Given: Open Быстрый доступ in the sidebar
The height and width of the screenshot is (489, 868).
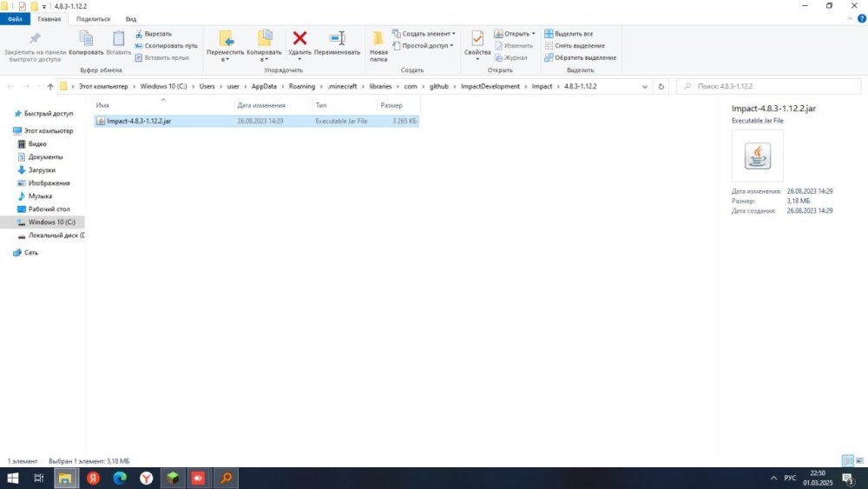Looking at the screenshot, I should pos(43,114).
